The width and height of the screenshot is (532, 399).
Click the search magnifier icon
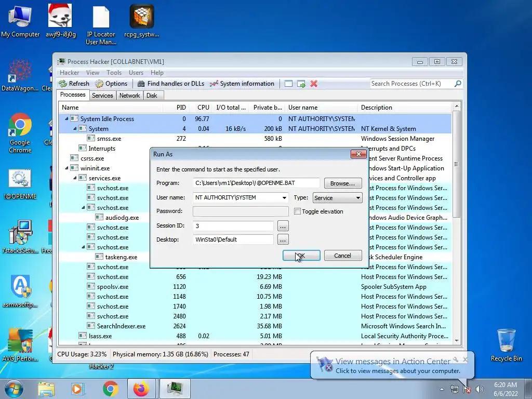(458, 84)
